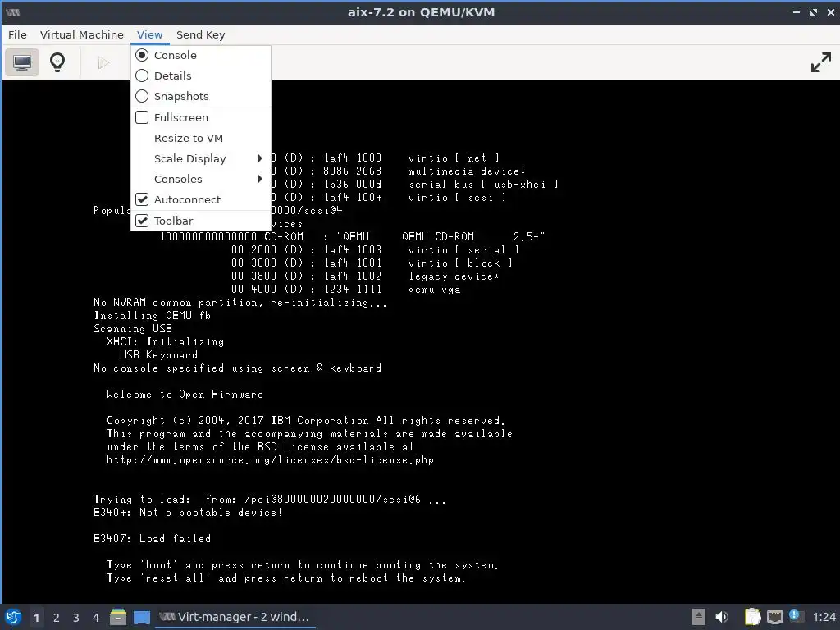This screenshot has height=630, width=840.
Task: Click the Virt-manager taskbar entry
Action: pos(235,617)
